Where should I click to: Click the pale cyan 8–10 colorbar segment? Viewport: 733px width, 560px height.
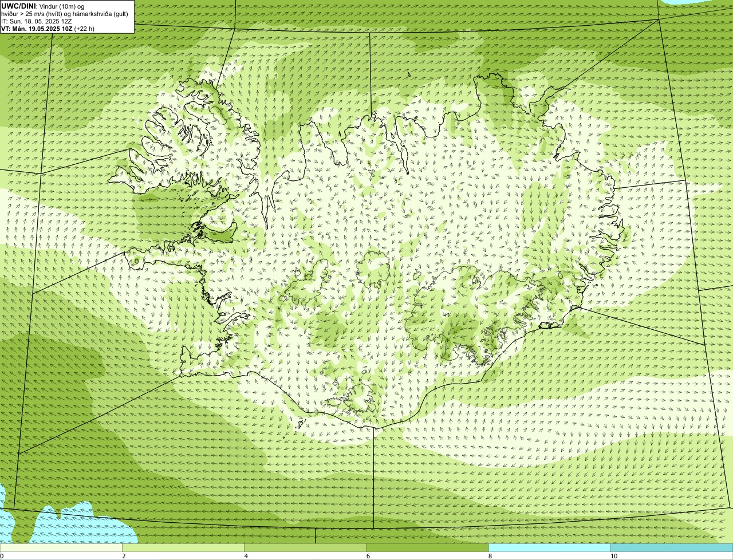click(550, 547)
